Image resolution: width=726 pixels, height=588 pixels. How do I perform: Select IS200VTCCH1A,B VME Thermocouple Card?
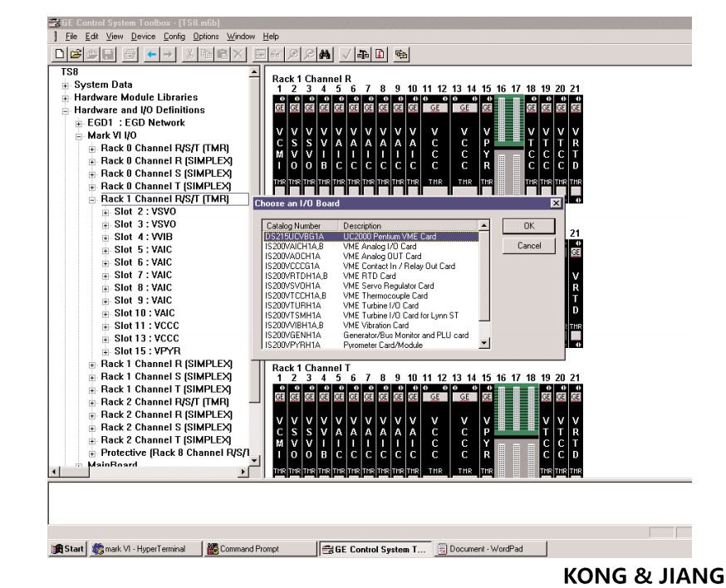[370, 296]
